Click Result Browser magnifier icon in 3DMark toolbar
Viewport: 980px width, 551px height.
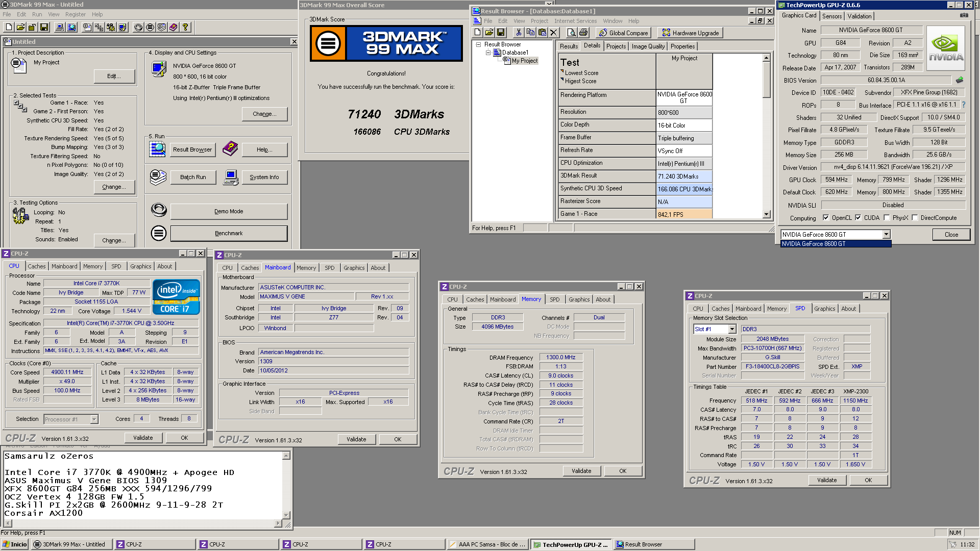click(71, 27)
